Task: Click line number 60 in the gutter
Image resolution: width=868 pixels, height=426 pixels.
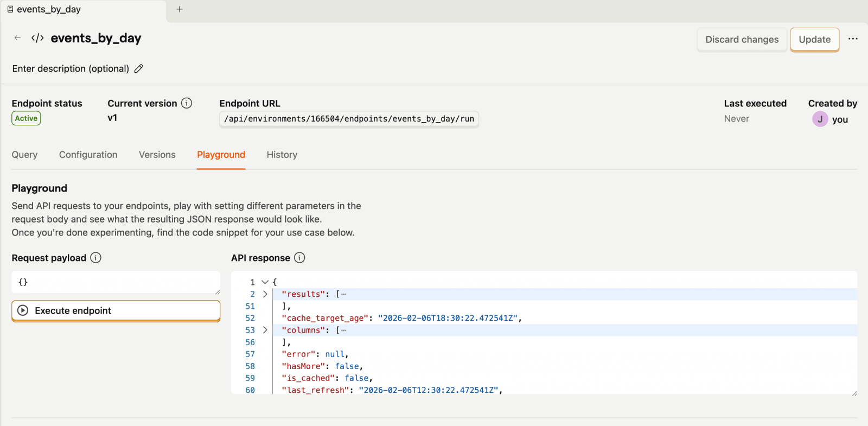Action: pos(250,390)
